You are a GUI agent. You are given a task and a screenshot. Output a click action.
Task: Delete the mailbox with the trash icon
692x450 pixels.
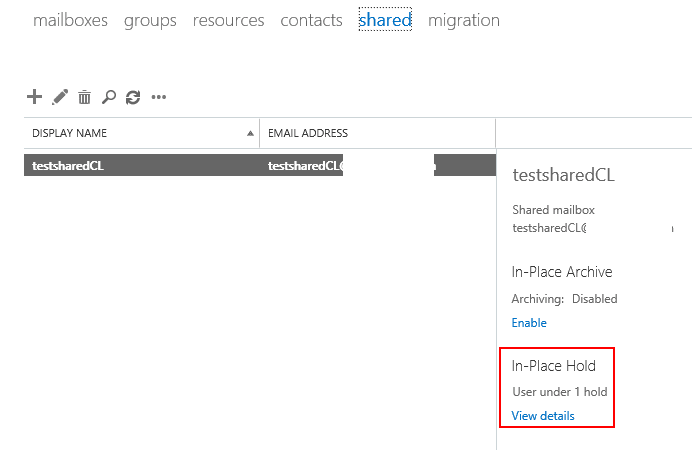85,97
